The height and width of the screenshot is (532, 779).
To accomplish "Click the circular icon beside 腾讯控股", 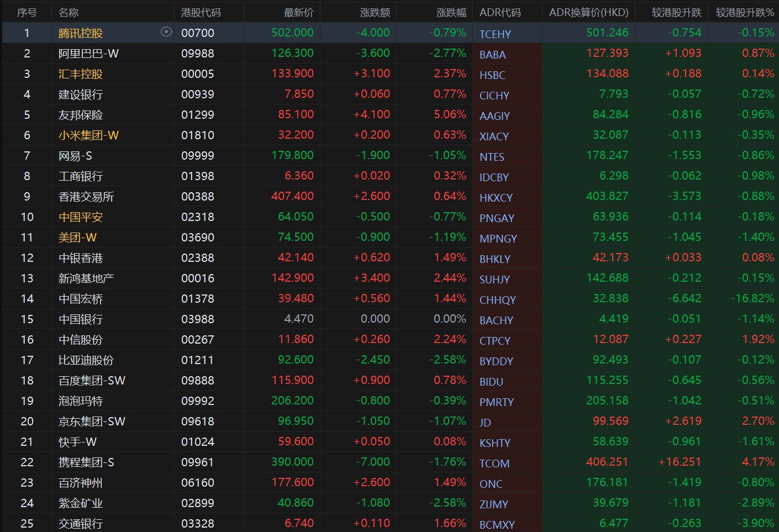I will pos(166,32).
